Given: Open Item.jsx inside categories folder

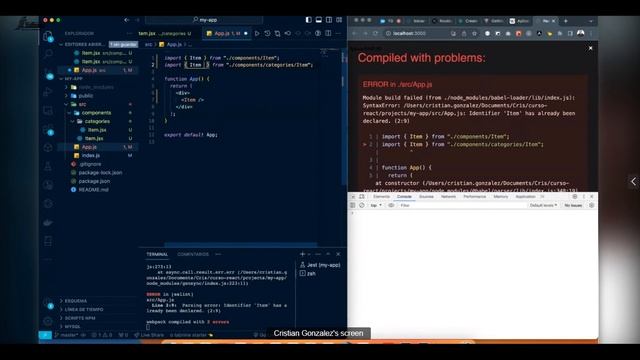Looking at the screenshot, I should point(97,130).
